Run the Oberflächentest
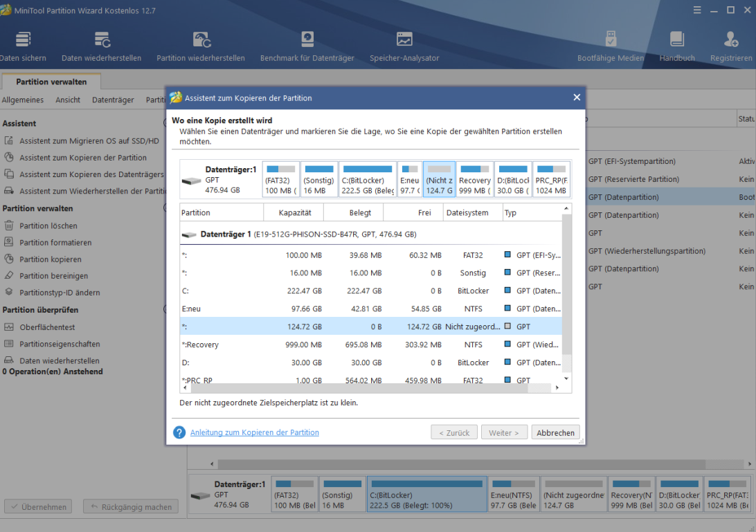756x532 pixels. [47, 327]
